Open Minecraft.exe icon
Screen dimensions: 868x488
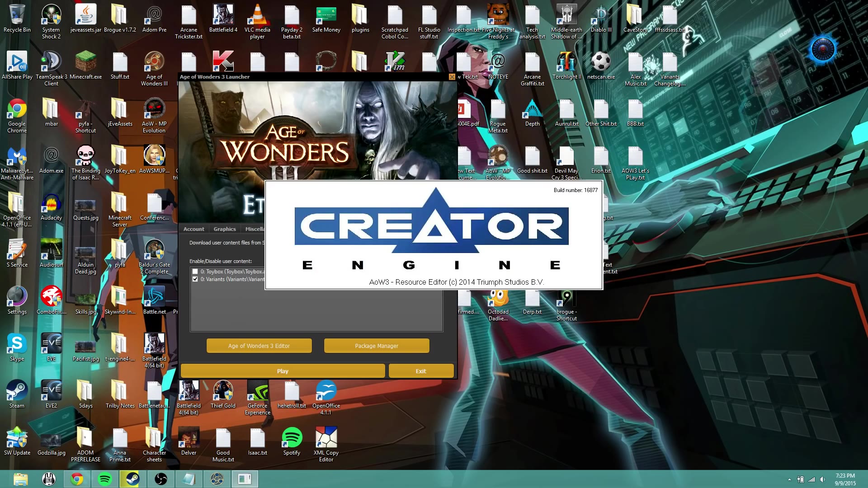click(x=85, y=66)
